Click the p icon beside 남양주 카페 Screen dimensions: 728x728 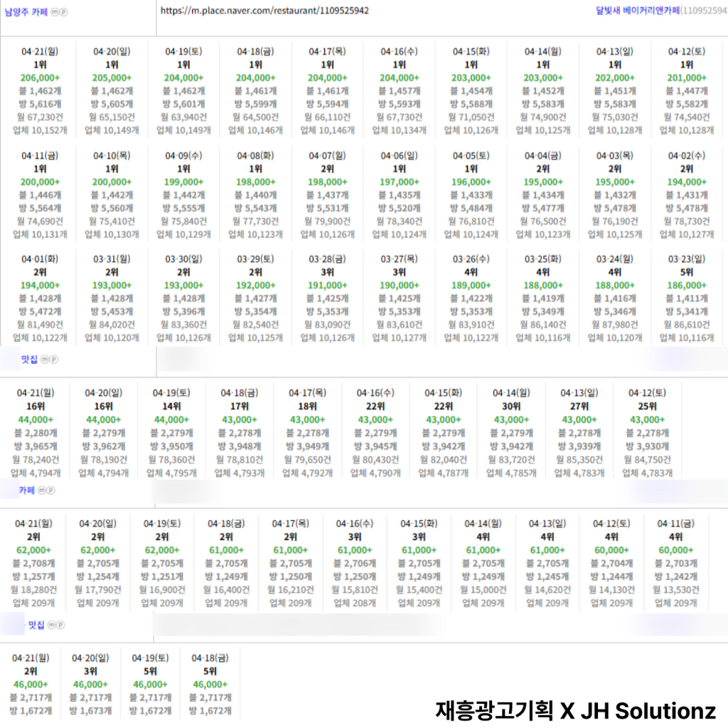click(x=63, y=12)
